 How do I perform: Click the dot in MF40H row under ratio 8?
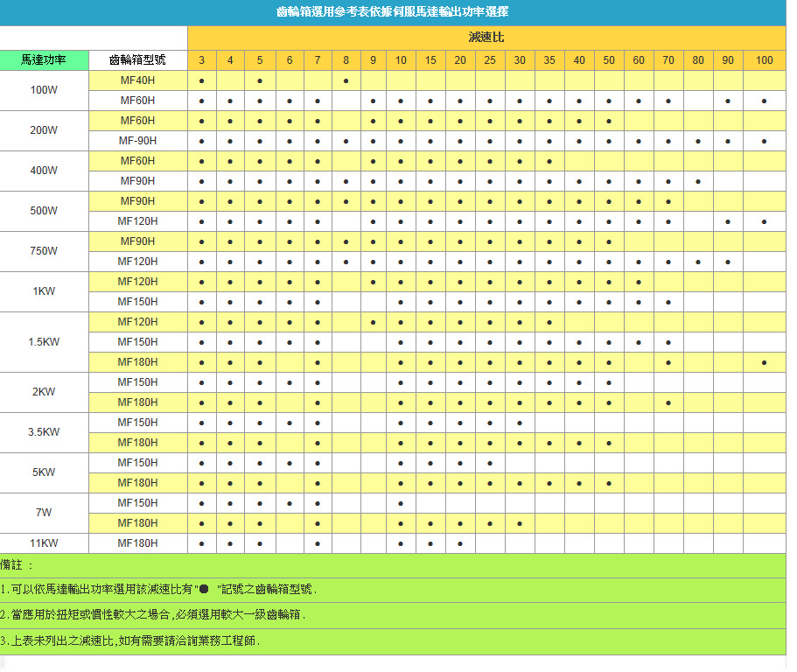(x=346, y=80)
